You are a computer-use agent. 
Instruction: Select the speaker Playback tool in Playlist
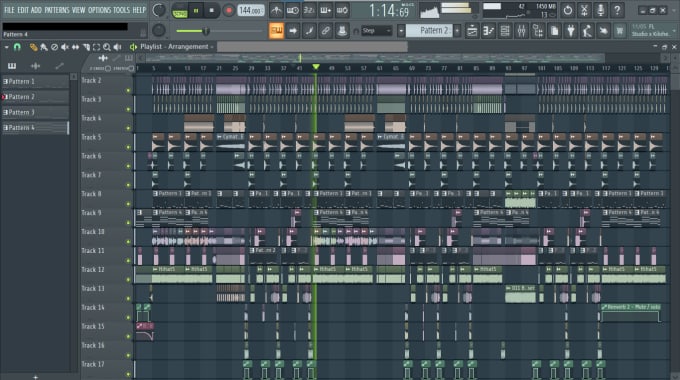(x=117, y=47)
